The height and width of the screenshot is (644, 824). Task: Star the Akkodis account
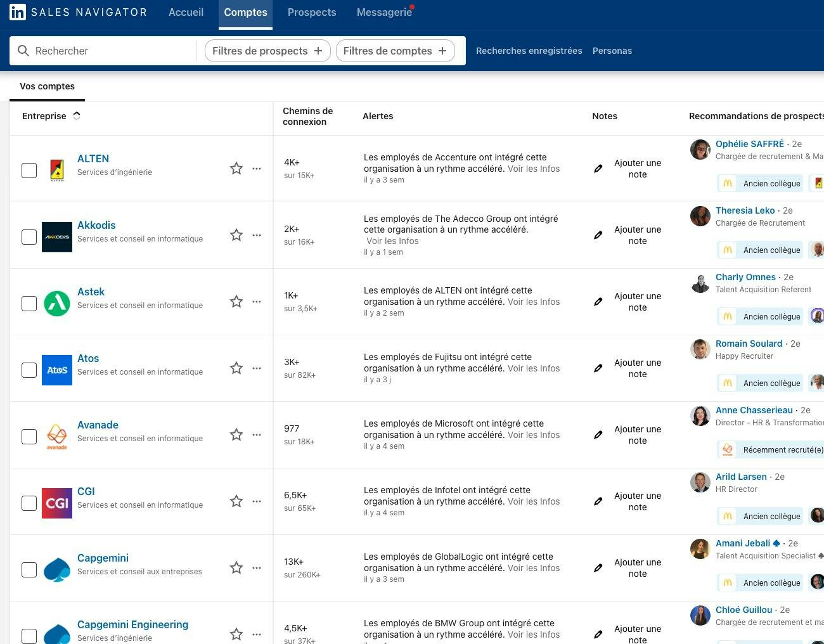(236, 235)
